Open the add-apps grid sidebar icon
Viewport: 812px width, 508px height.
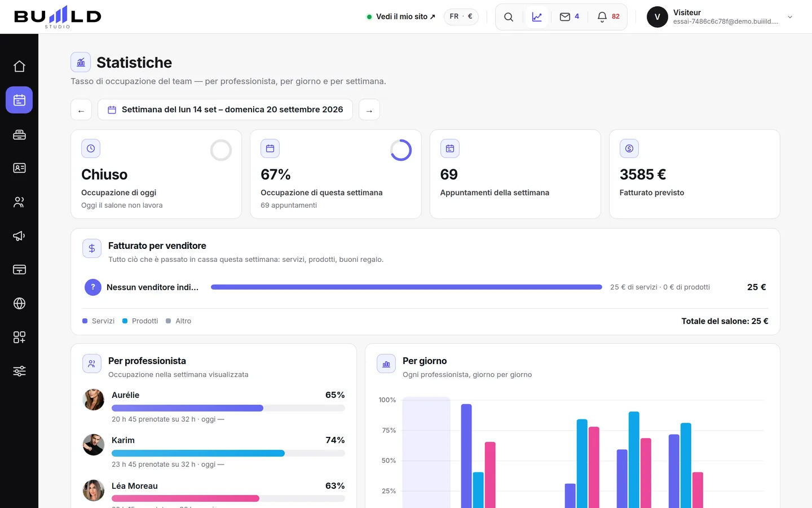(x=19, y=338)
